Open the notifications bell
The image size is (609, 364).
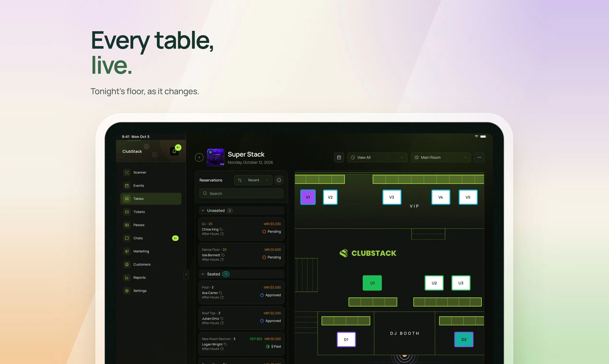pyautogui.click(x=174, y=151)
